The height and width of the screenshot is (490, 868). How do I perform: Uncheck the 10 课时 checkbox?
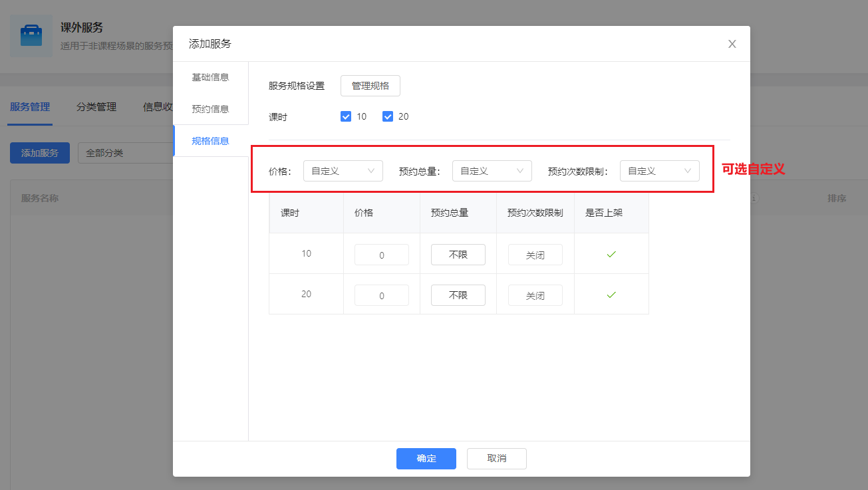coord(346,116)
